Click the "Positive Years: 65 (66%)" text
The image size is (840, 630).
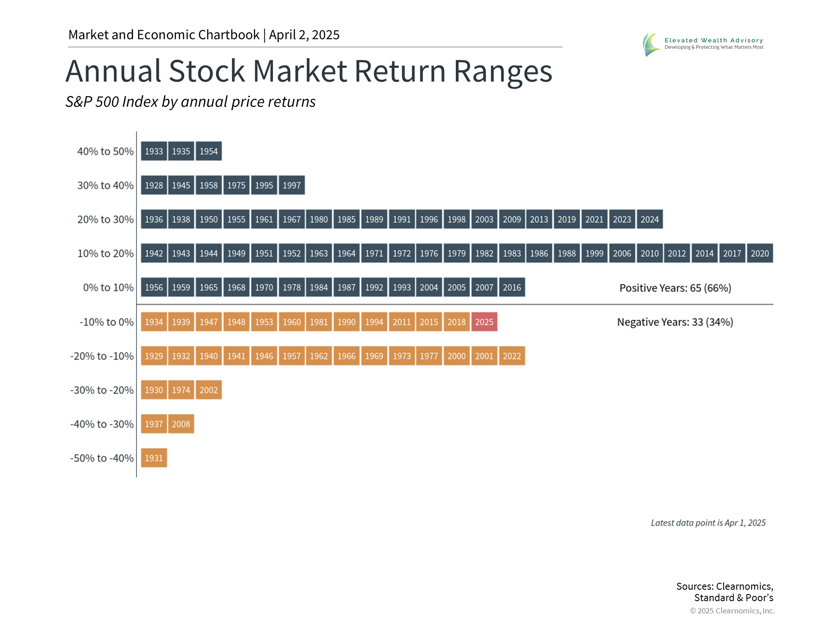(x=675, y=288)
